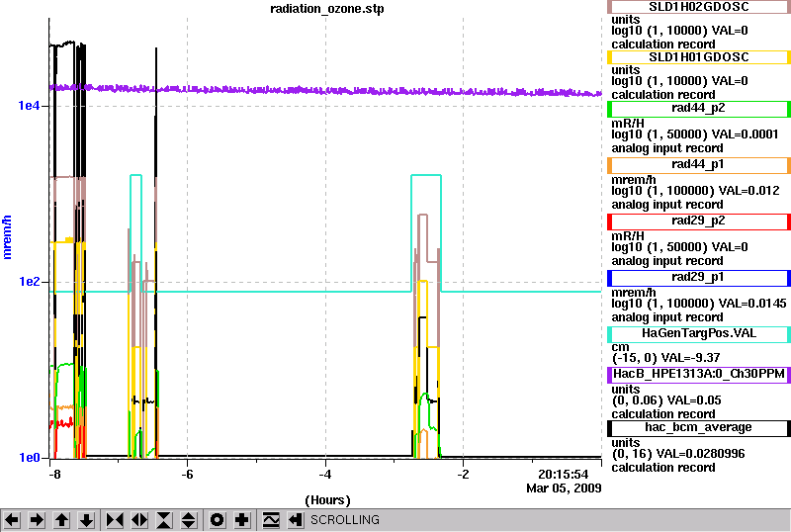This screenshot has width=791, height=532.
Task: Click the 1e0 y-axis tick label
Action: coord(29,457)
